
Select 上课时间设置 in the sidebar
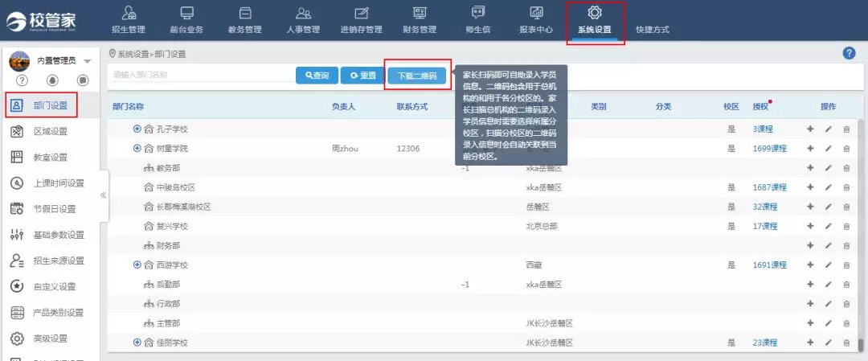click(x=58, y=183)
